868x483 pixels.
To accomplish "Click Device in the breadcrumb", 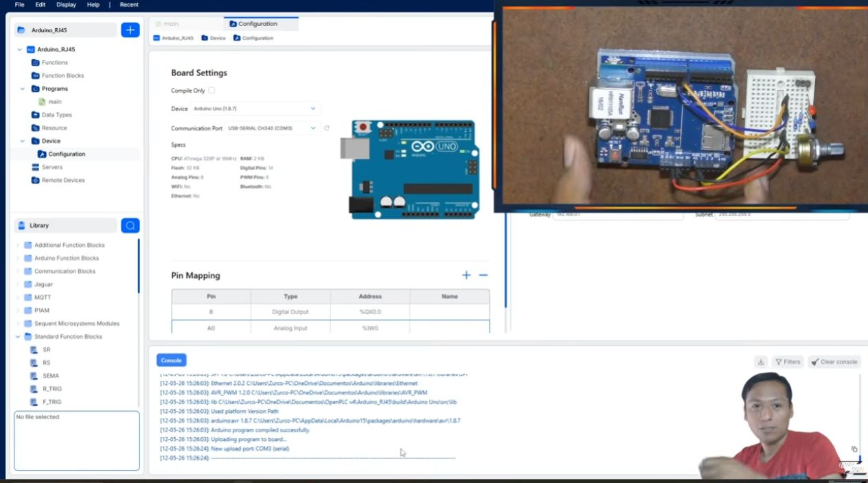I will 214,38.
